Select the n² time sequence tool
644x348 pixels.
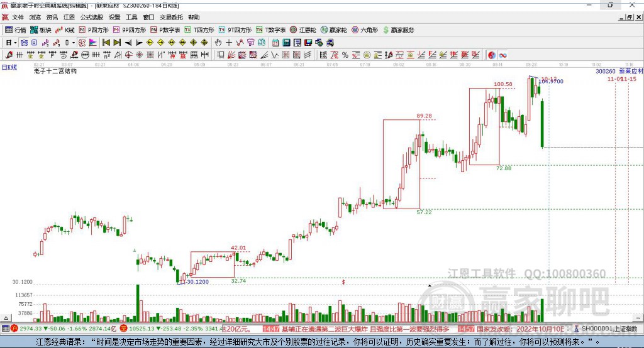point(107,55)
